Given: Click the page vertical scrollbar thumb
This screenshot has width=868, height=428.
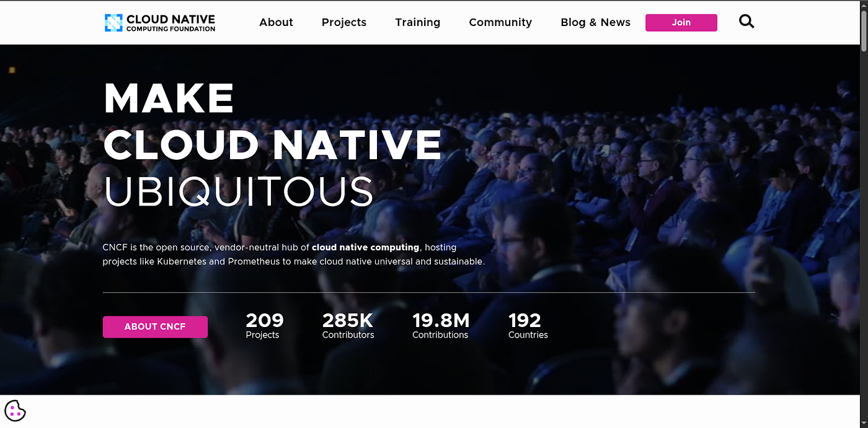Looking at the screenshot, I should [x=863, y=31].
